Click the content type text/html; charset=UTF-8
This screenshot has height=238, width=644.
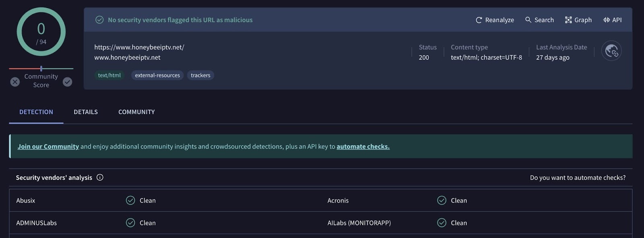click(486, 57)
